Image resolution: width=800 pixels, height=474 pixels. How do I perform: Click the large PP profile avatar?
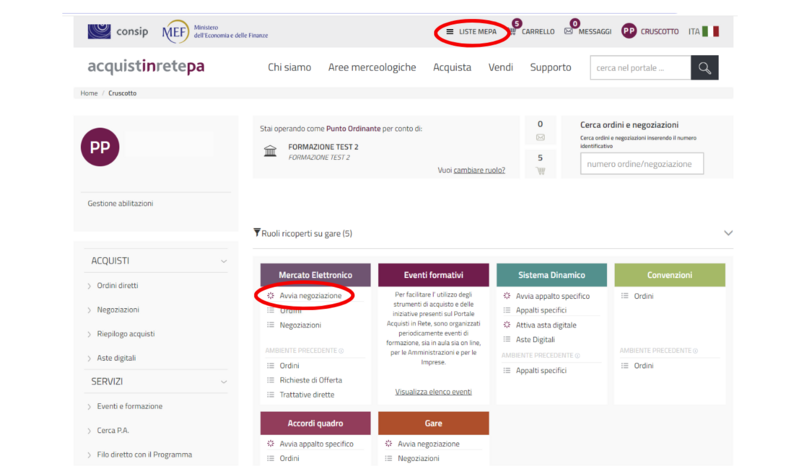click(100, 146)
